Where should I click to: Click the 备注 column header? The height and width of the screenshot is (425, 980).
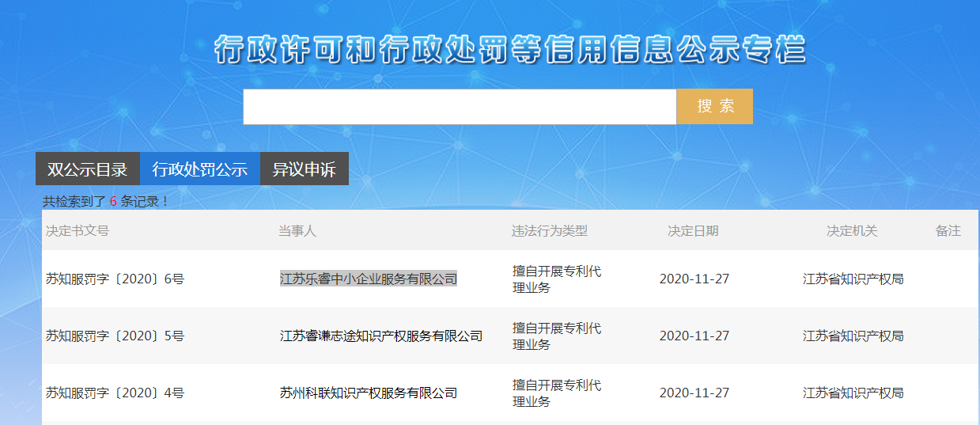click(948, 231)
